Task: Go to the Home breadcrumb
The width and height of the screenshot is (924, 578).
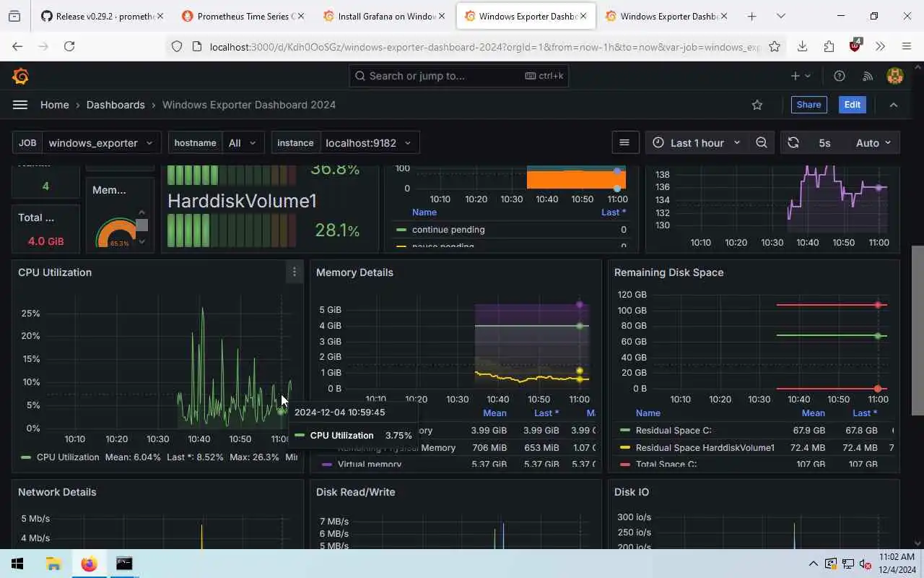Action: point(55,105)
